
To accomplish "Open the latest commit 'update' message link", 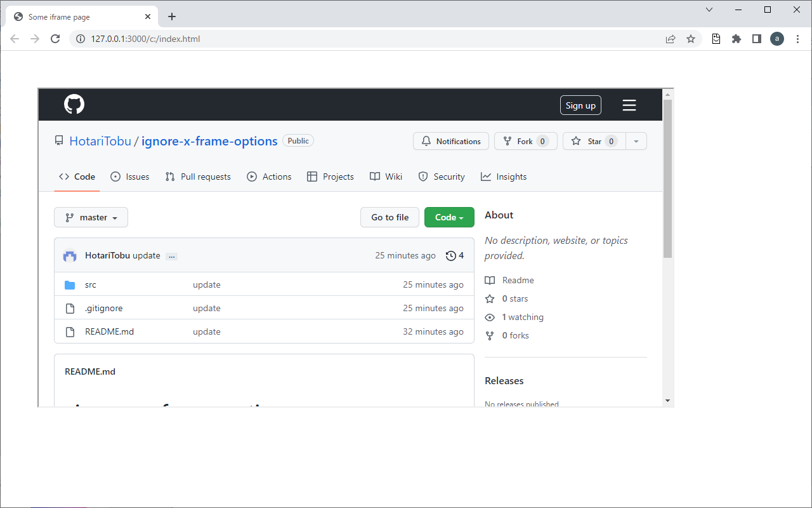I will point(147,255).
